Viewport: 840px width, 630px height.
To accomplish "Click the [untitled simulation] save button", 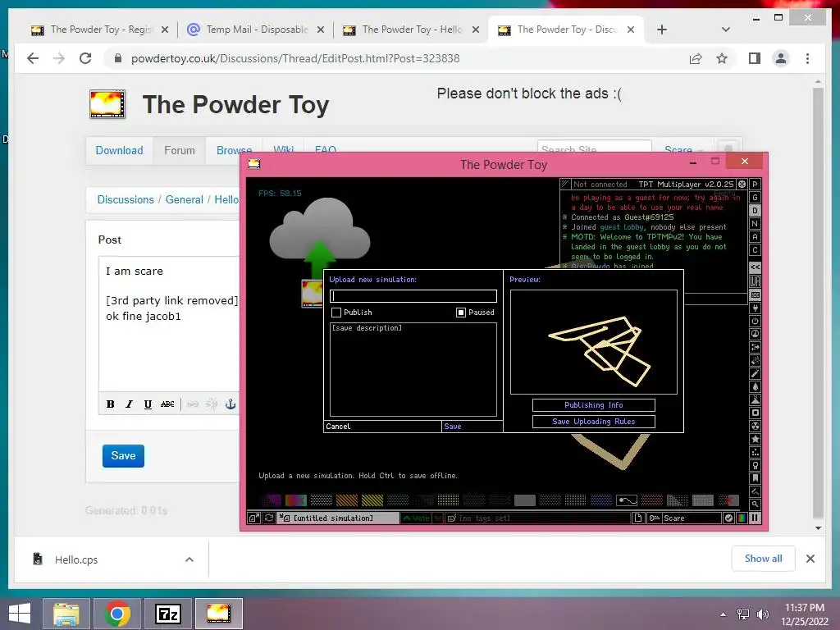I will pyautogui.click(x=339, y=518).
